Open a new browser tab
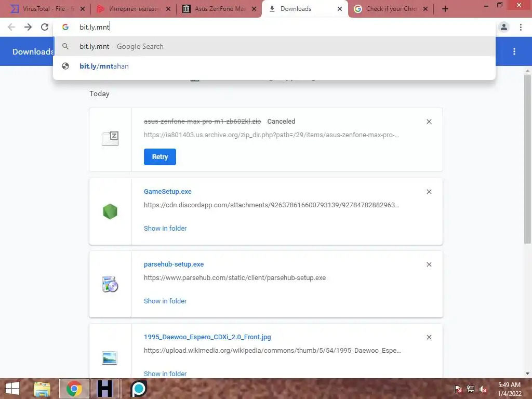The width and height of the screenshot is (532, 399). 445,9
